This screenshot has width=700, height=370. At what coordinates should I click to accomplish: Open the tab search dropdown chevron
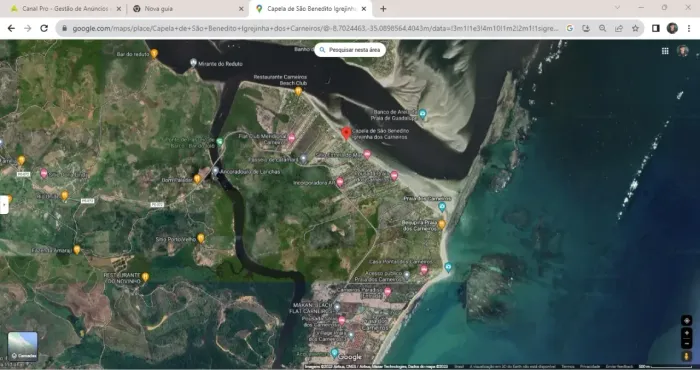(617, 7)
